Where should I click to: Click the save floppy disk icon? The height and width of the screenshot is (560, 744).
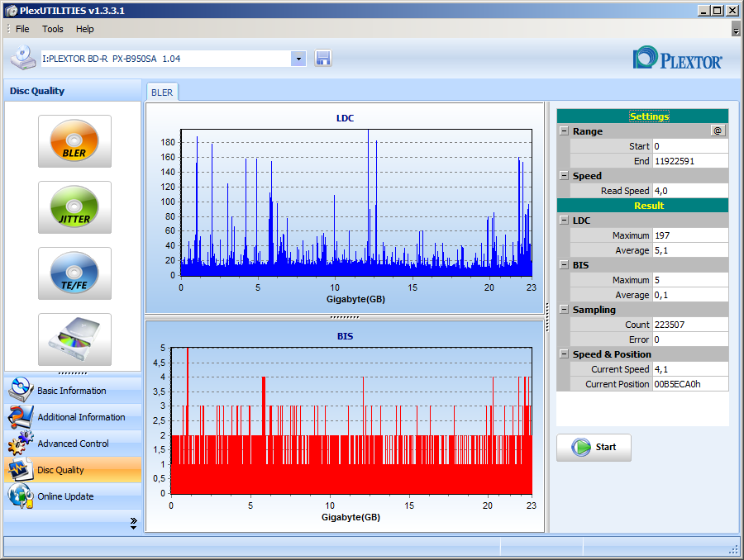coord(322,59)
